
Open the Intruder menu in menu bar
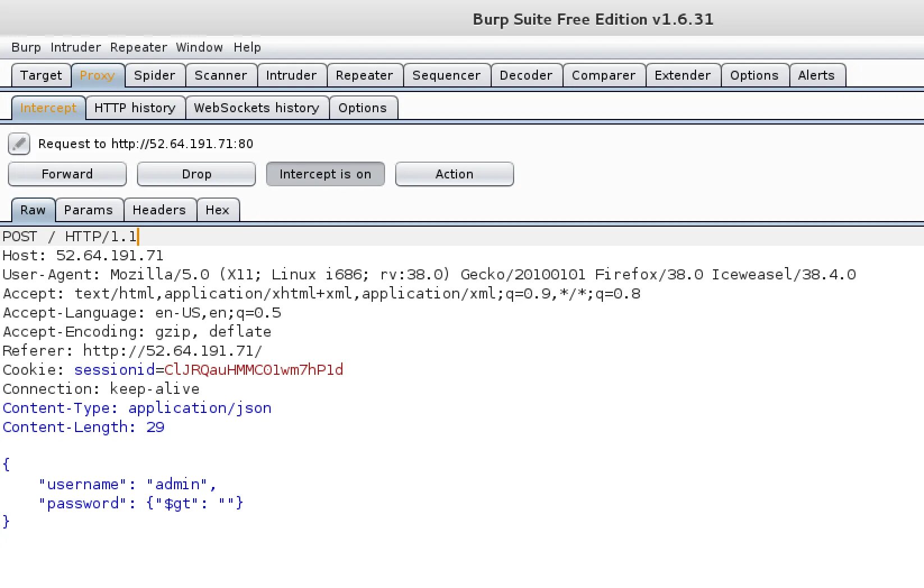click(76, 47)
